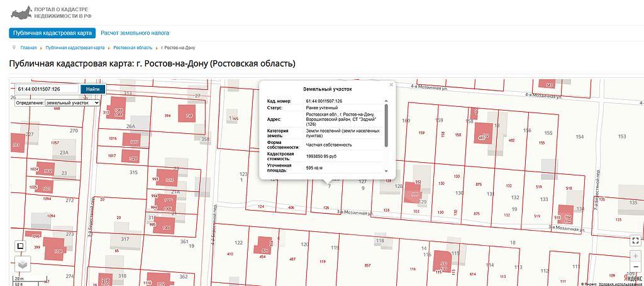Enter fullscreen map mode
This screenshot has height=286, width=644.
coord(635,241)
